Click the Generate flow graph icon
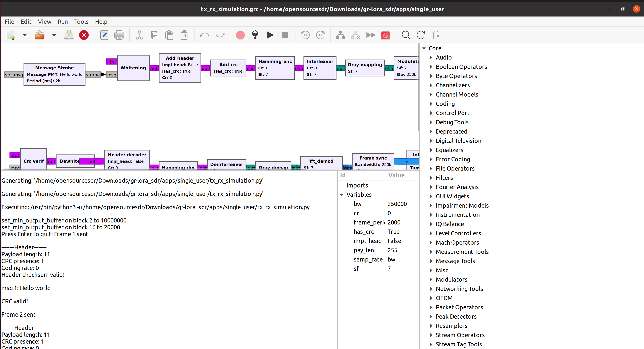The height and width of the screenshot is (349, 644). point(255,35)
